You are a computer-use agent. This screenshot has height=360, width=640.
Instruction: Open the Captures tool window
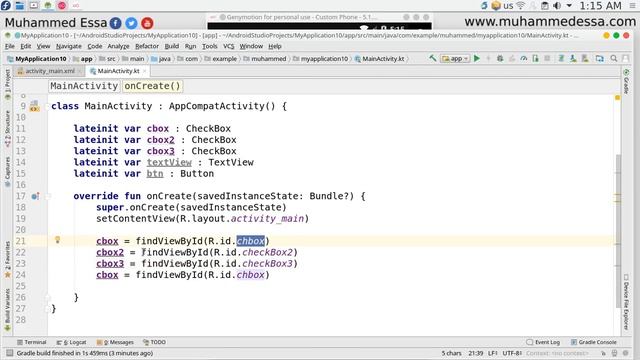tap(7, 171)
